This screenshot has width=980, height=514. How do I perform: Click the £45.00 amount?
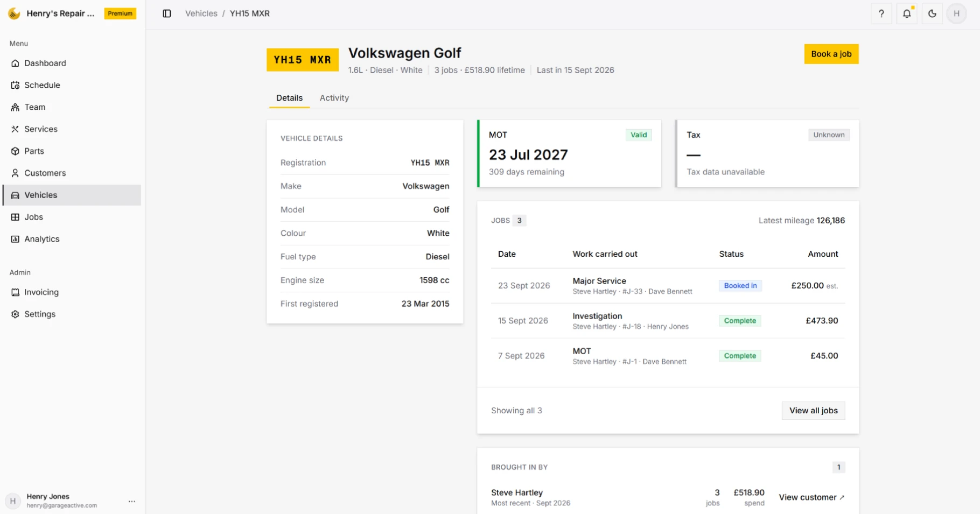pos(824,356)
